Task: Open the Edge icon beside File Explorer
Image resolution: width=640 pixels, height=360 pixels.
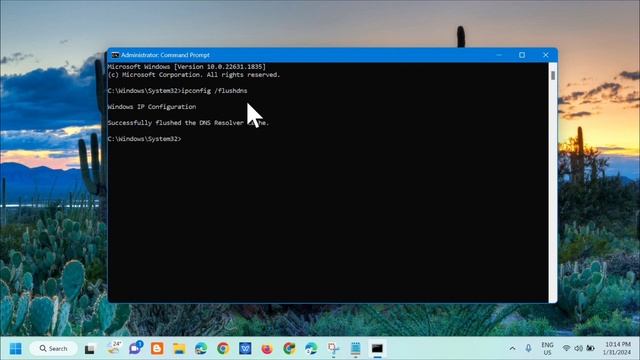Action: coord(201,349)
